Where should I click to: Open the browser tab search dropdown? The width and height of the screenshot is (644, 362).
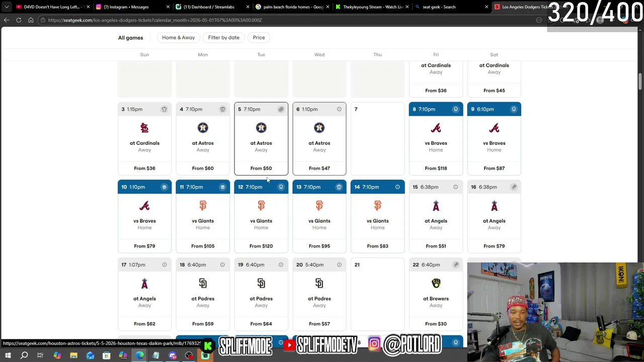point(7,7)
